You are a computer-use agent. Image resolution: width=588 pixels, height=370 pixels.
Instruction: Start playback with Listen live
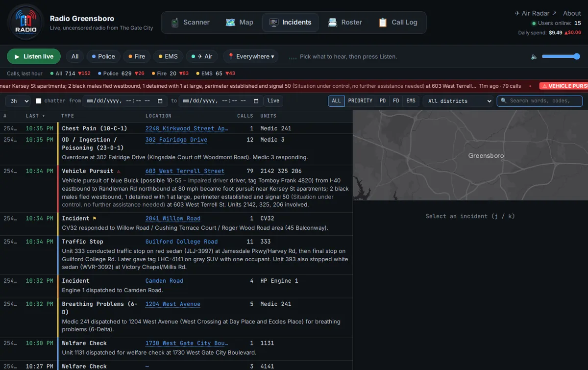pos(34,56)
